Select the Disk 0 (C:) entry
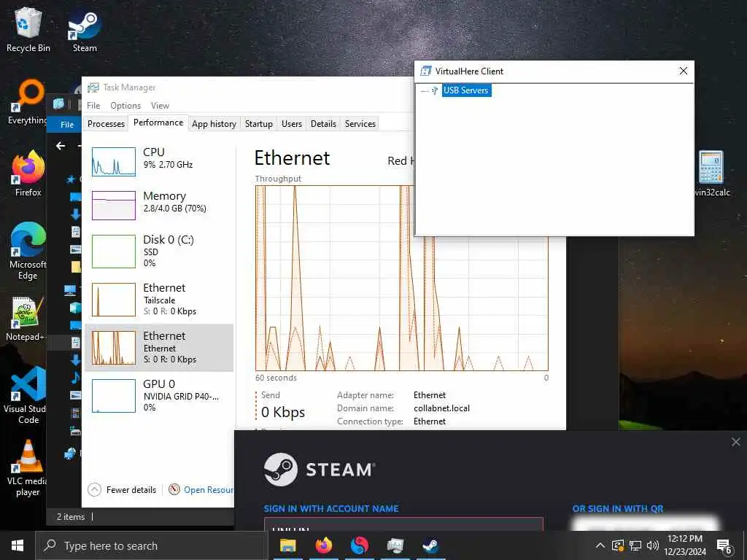 tap(159, 251)
